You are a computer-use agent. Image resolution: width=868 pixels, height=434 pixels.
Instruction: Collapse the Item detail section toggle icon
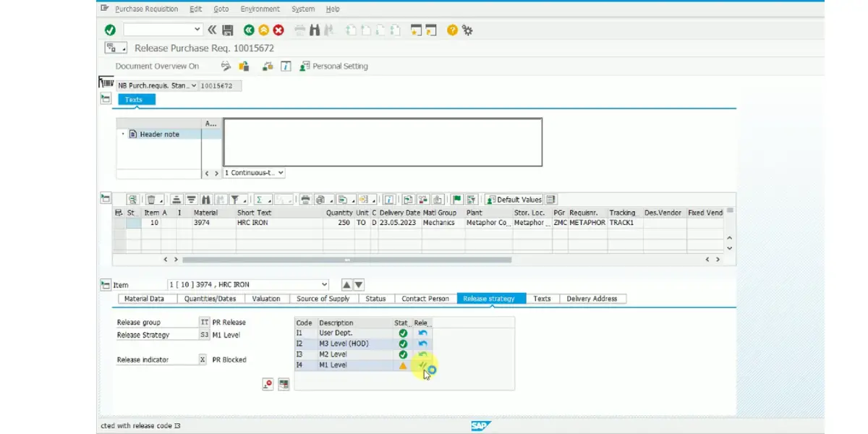coord(106,285)
